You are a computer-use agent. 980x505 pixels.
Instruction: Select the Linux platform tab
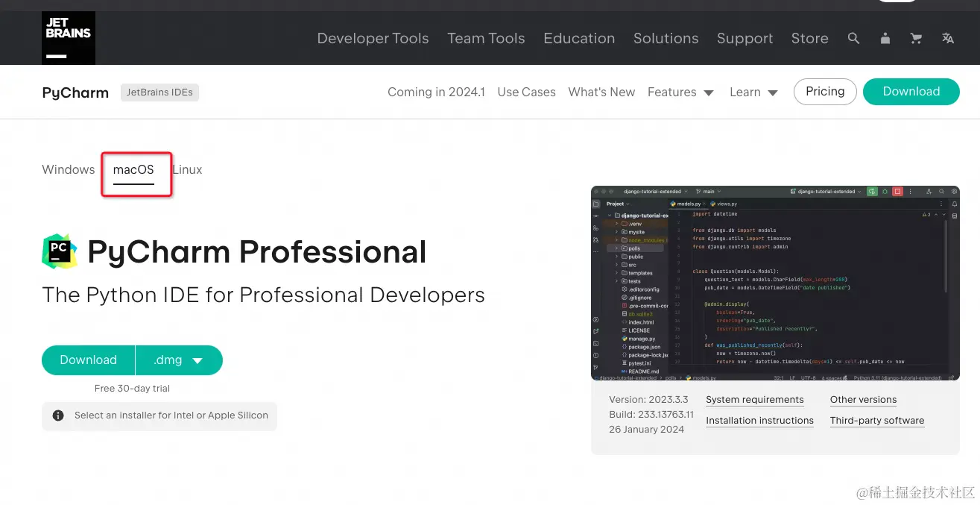(x=187, y=169)
